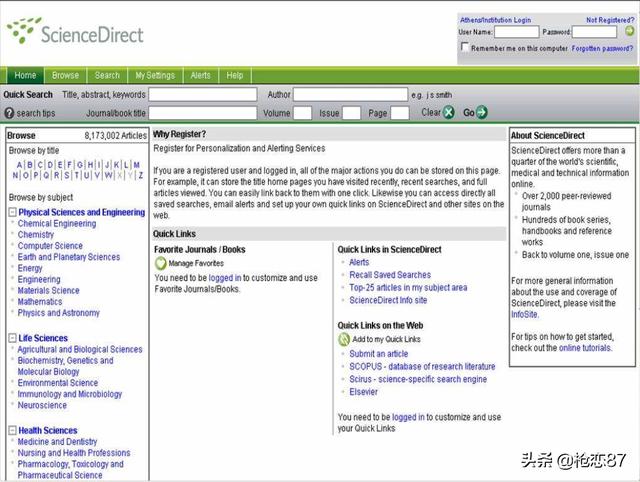Open Recall Saved Searches link
Image resolution: width=640 pixels, height=482 pixels.
(390, 275)
